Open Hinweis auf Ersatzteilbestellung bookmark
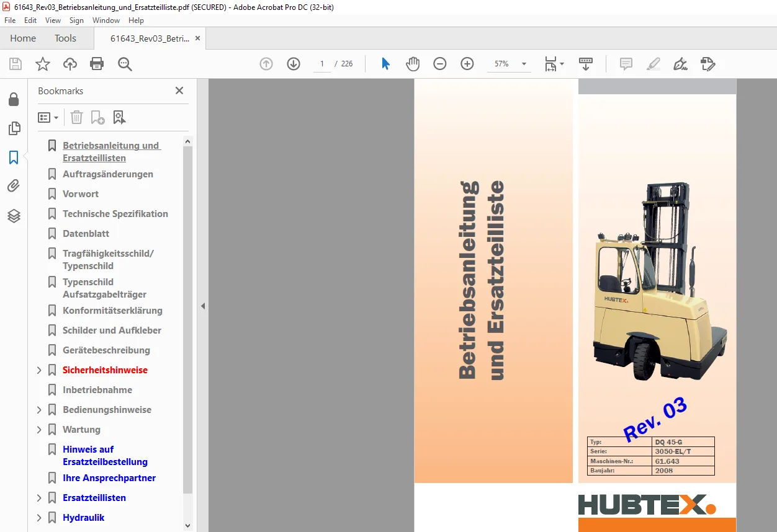The height and width of the screenshot is (532, 777). 105,456
